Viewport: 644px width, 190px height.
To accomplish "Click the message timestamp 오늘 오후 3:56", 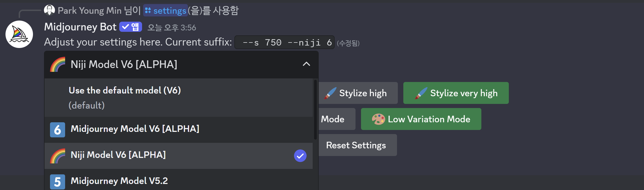I will point(172,27).
